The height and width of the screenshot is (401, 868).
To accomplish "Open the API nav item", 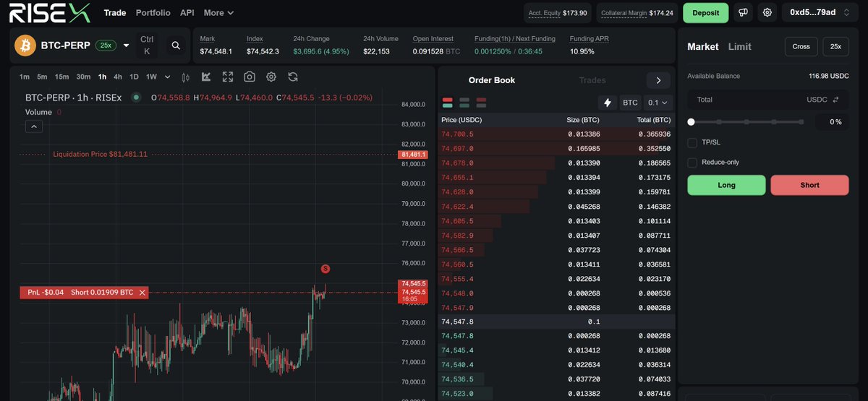I will (187, 13).
